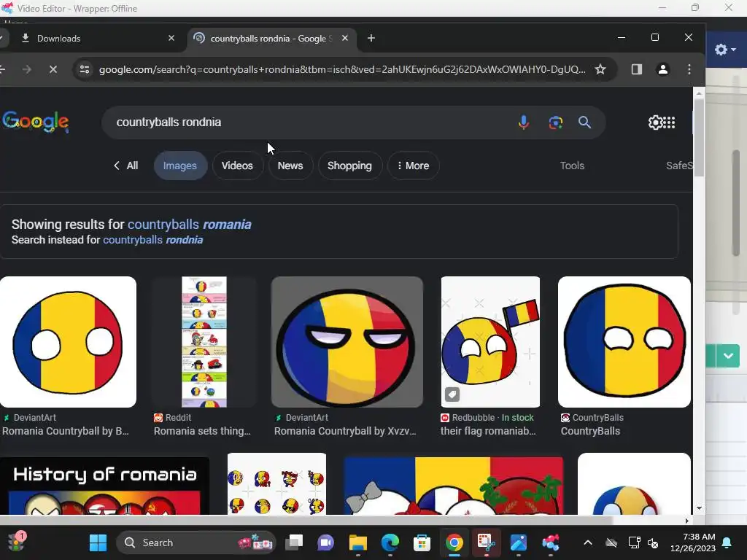Image resolution: width=747 pixels, height=560 pixels.
Task: Open Chrome three-dot menu
Action: (689, 69)
